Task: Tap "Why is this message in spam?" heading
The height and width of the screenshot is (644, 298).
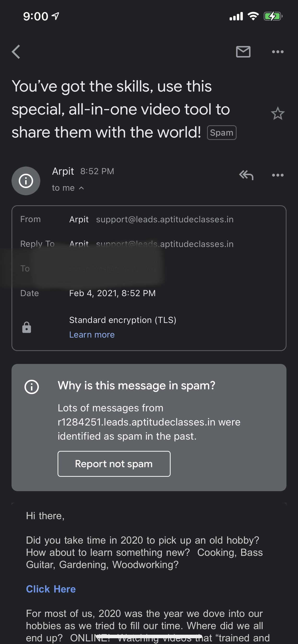Action: click(137, 385)
